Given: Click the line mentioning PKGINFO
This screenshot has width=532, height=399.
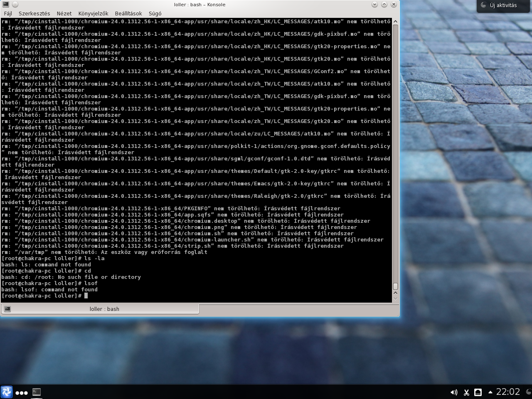Looking at the screenshot, I should (x=171, y=209).
